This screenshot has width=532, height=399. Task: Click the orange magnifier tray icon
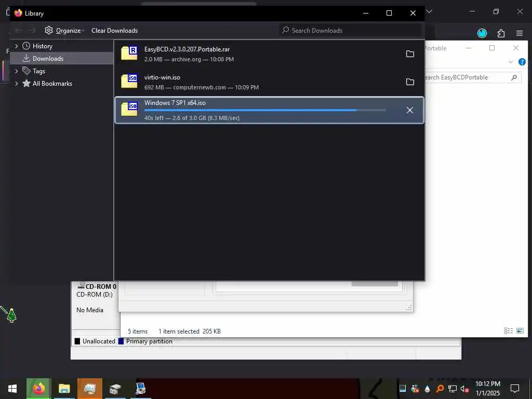440,389
